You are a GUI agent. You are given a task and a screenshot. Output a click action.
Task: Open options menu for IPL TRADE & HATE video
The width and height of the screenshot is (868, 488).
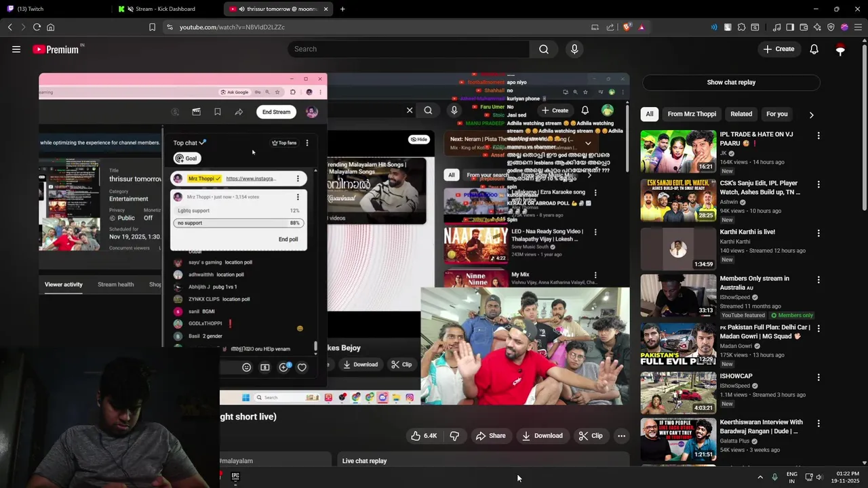[x=818, y=136]
